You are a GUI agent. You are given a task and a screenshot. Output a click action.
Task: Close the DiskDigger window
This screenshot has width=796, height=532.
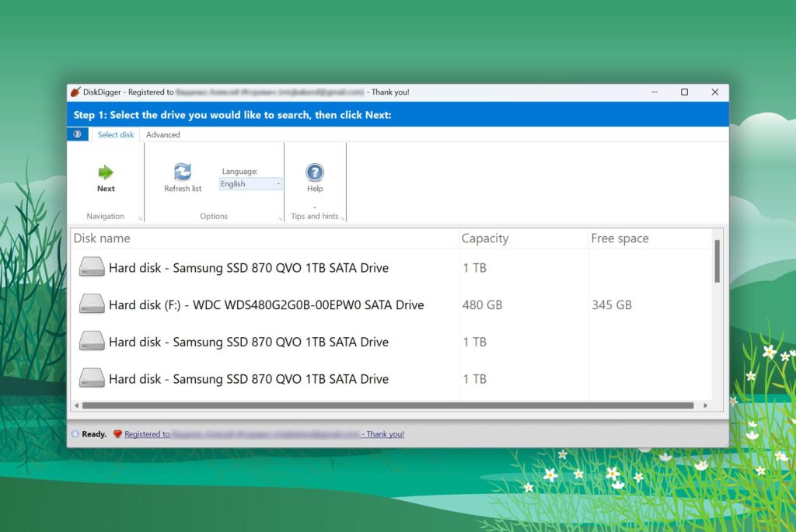pyautogui.click(x=715, y=92)
